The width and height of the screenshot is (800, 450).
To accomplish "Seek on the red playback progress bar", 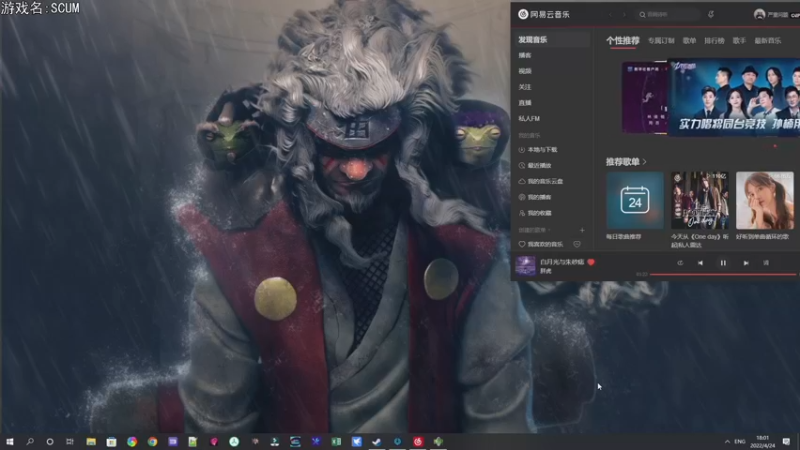I will 723,274.
